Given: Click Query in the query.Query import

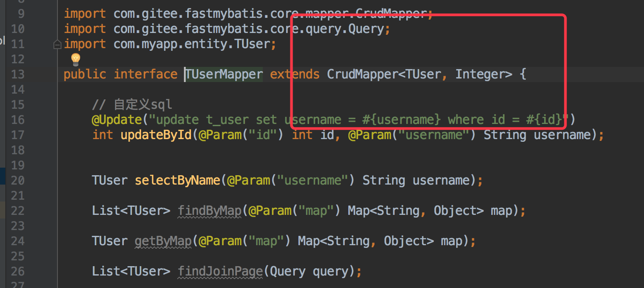Looking at the screenshot, I should [x=366, y=29].
